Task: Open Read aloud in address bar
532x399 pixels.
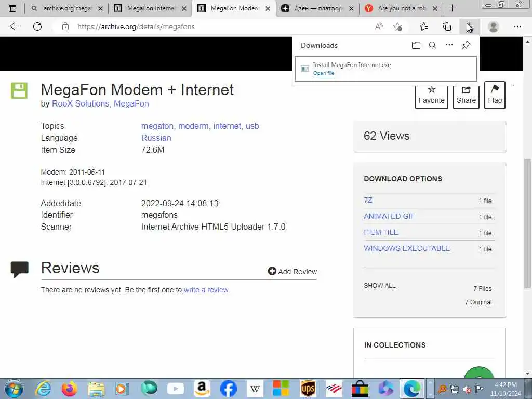Action: pos(379,26)
